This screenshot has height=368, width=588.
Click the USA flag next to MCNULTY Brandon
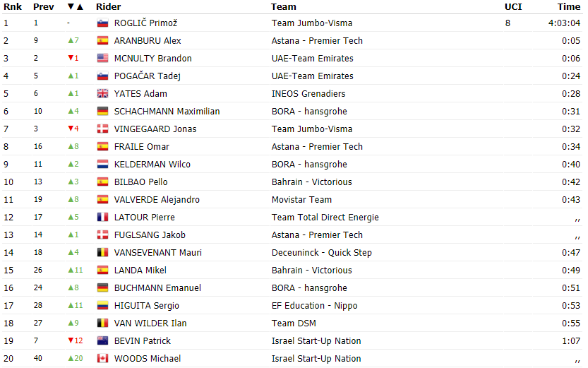click(102, 58)
